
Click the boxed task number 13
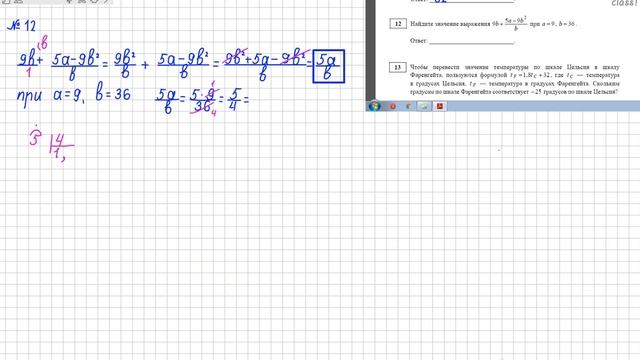[398, 67]
